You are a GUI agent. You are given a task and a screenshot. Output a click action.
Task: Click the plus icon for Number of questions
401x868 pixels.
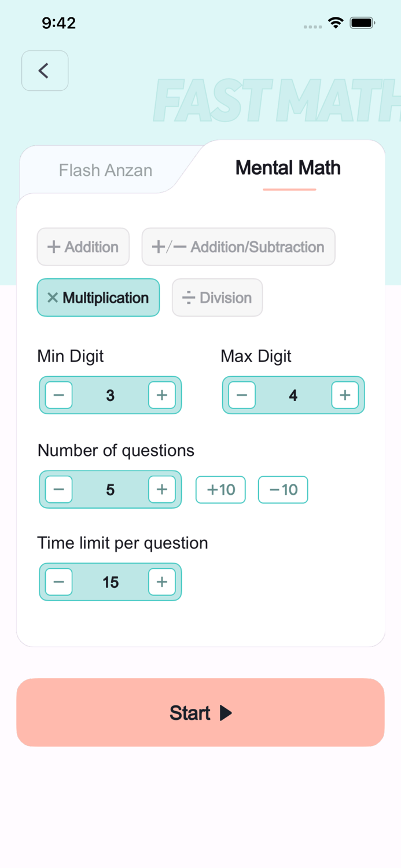162,490
